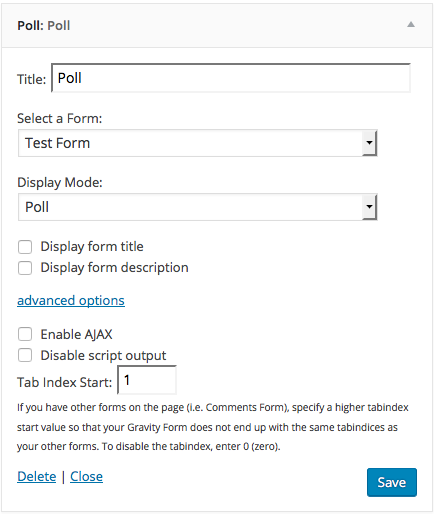The image size is (439, 518).
Task: Collapse the Poll widget using the arrow icon
Action: tap(411, 24)
